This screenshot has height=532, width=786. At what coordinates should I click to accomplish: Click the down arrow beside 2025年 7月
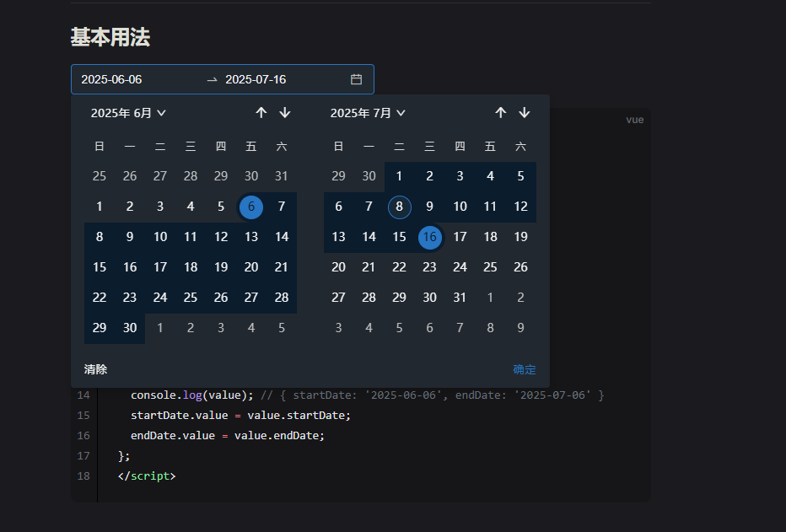point(525,113)
